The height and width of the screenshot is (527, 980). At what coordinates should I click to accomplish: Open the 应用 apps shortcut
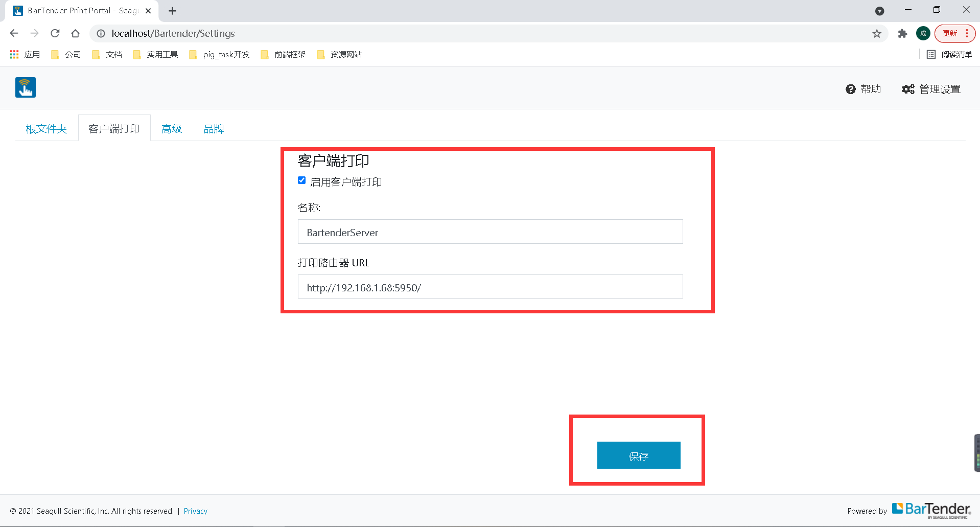pos(25,54)
